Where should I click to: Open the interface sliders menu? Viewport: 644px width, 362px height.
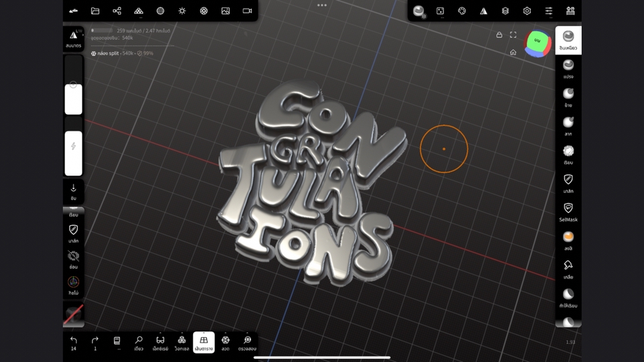549,11
